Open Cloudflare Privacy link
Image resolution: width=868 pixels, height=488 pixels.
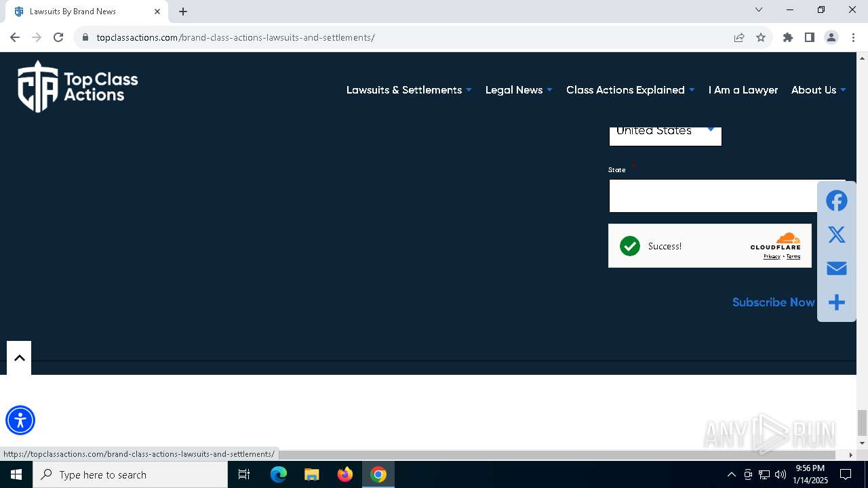click(772, 256)
